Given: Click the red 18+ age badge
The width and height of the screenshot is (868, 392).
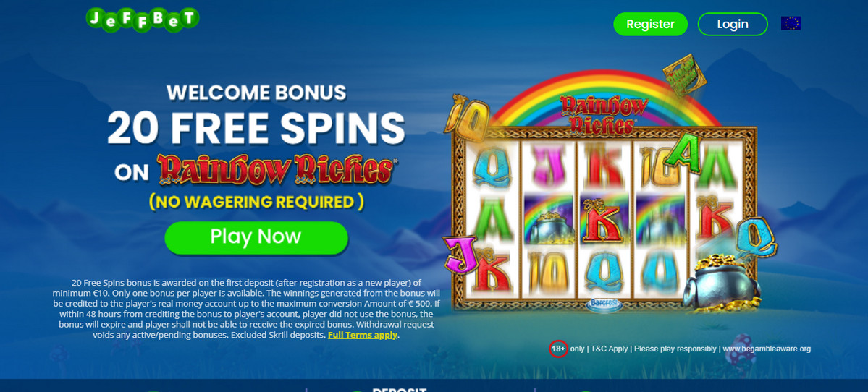Looking at the screenshot, I should click(x=559, y=349).
